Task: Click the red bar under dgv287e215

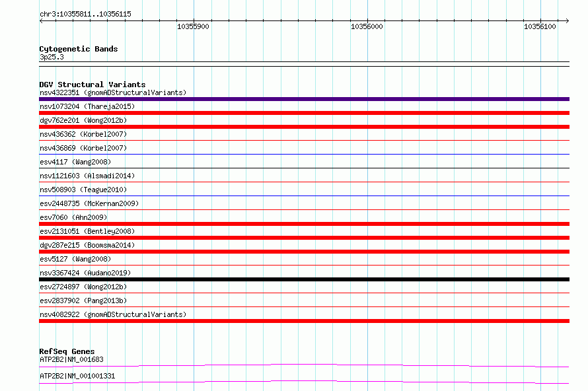Action: tap(304, 252)
